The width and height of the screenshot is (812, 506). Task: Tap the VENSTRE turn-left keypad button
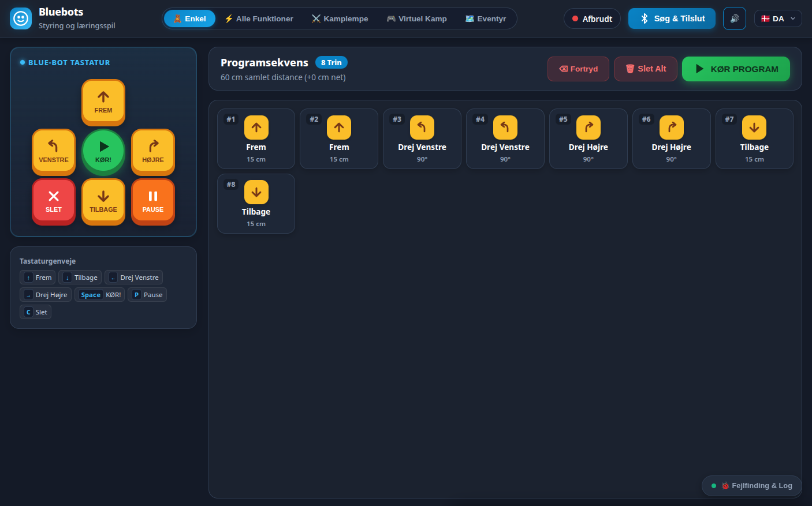[54, 152]
